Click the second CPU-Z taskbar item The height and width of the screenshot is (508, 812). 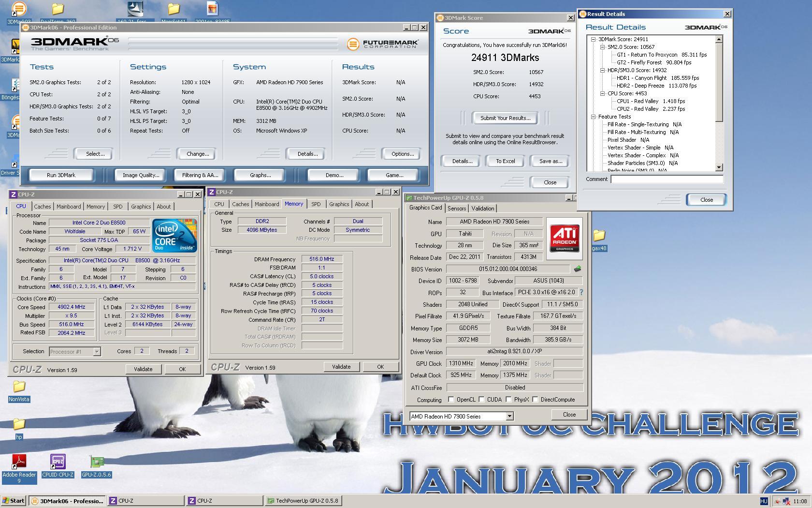pos(225,501)
